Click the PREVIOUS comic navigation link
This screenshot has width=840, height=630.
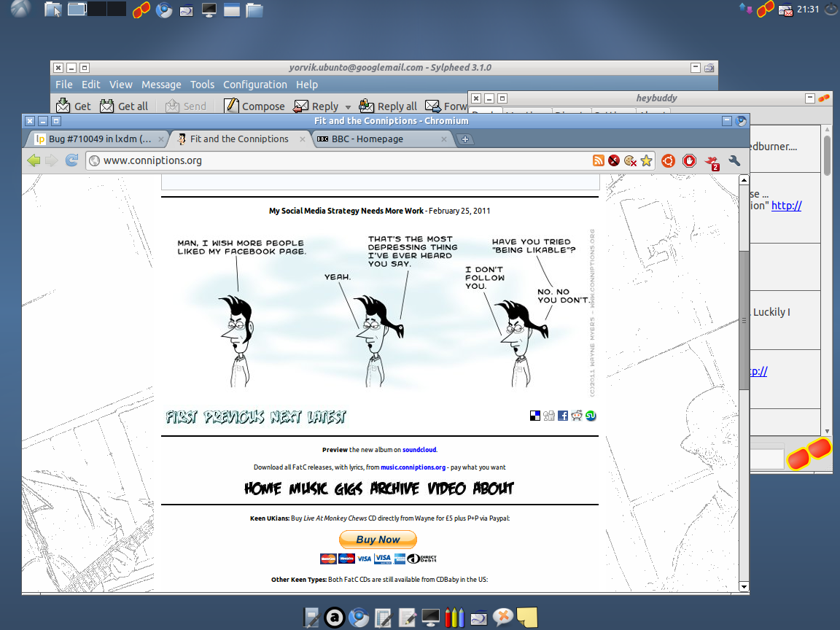(x=233, y=417)
